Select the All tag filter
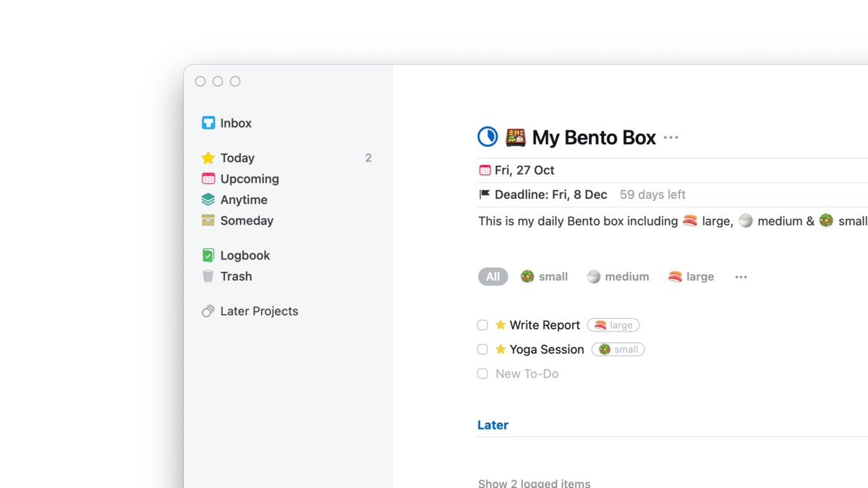 pyautogui.click(x=493, y=277)
